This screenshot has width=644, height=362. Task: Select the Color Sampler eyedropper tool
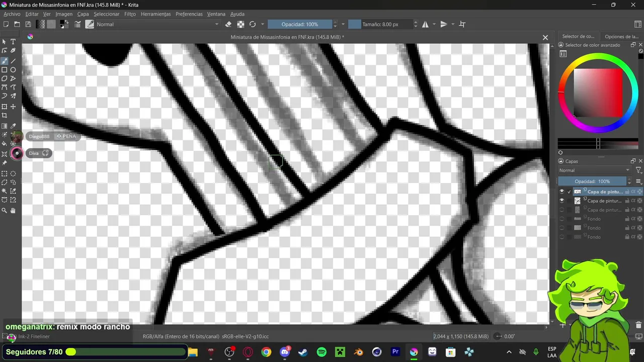point(13,126)
